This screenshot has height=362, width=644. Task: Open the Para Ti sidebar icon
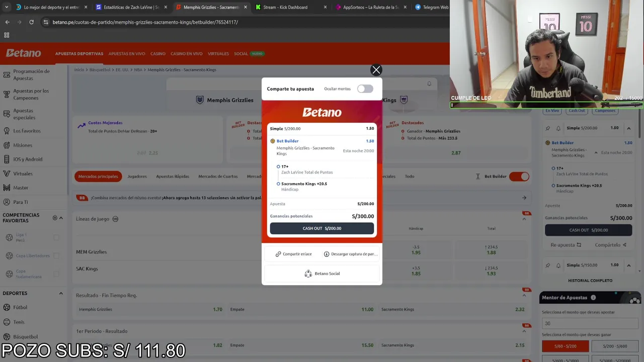pos(7,202)
